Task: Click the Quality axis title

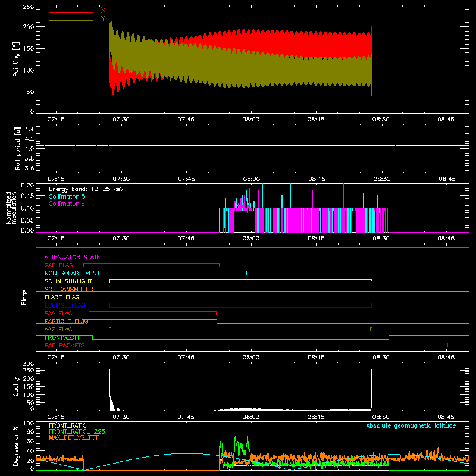Action: click(x=16, y=386)
